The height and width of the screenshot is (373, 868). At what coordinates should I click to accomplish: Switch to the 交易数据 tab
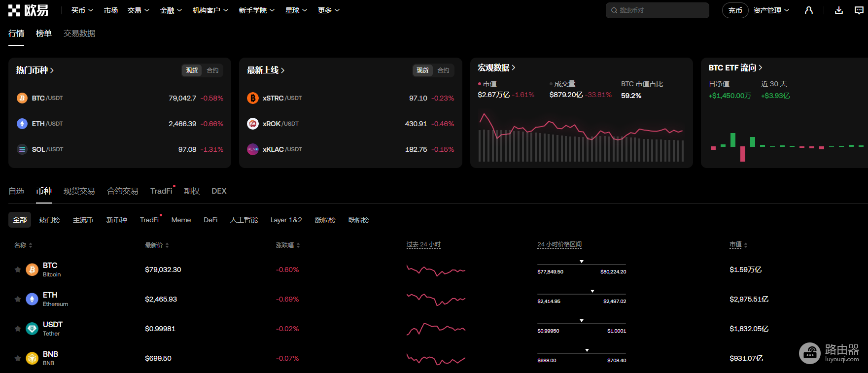(x=79, y=34)
